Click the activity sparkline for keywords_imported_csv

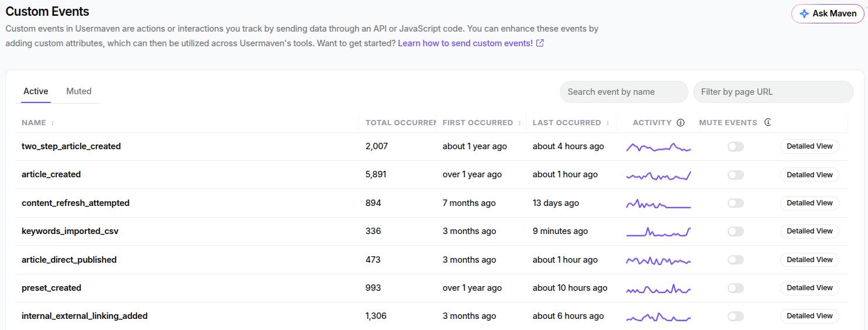(659, 232)
